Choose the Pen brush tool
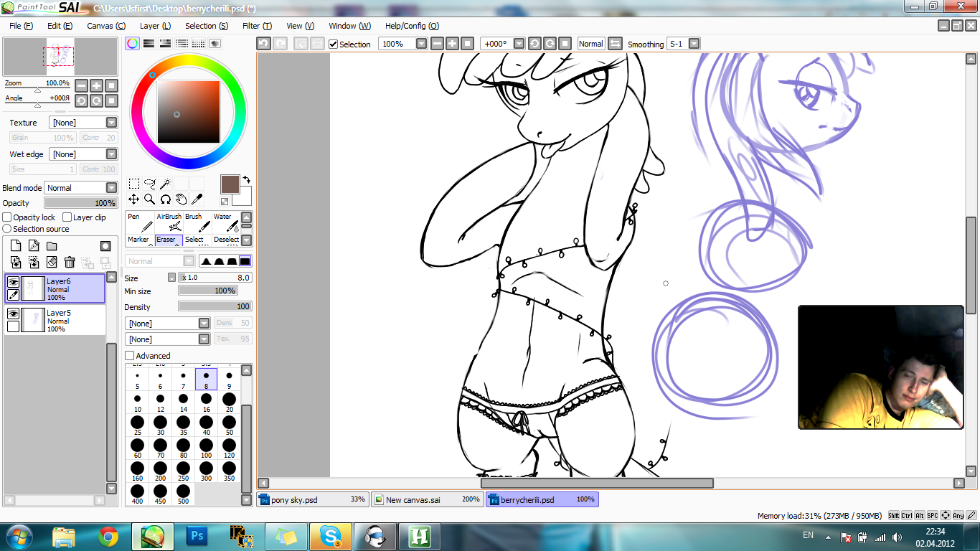 [140, 222]
